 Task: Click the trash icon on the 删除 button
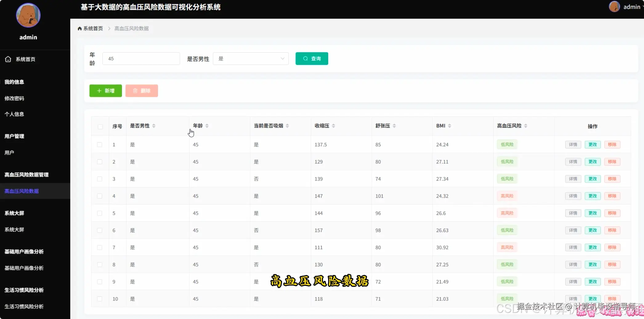click(136, 91)
